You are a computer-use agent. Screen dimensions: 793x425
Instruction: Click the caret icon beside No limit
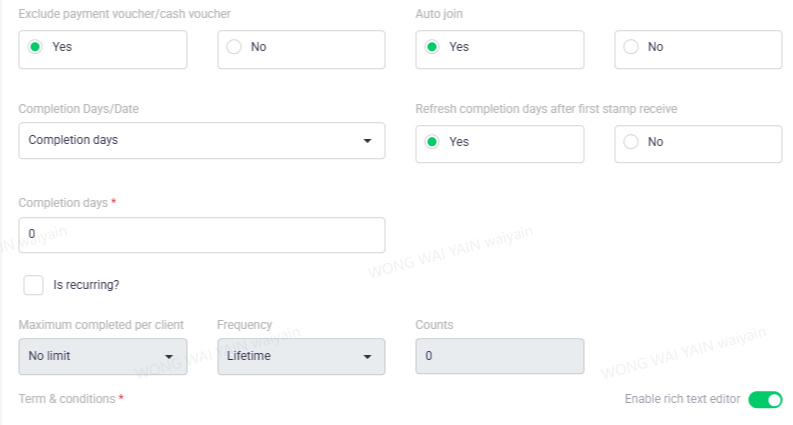click(169, 357)
